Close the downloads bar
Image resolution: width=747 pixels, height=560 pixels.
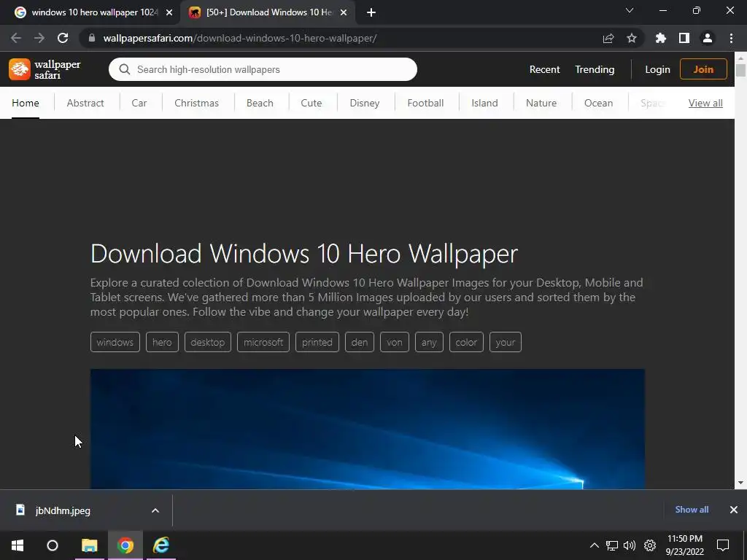click(x=734, y=510)
